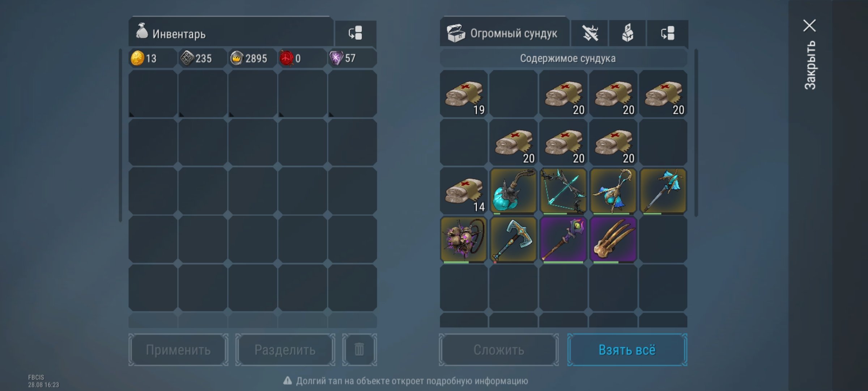Click the crossed swords icon in chest header
The width and height of the screenshot is (868, 391).
(x=590, y=33)
